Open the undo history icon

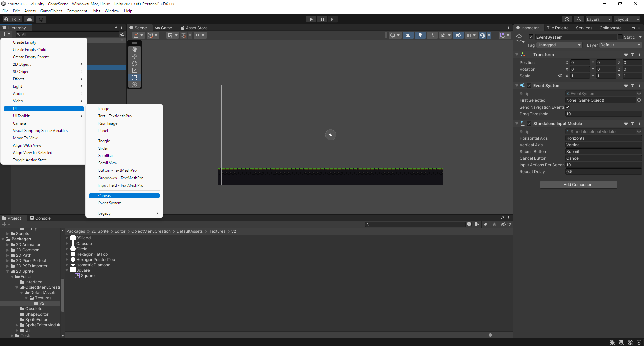tap(567, 19)
